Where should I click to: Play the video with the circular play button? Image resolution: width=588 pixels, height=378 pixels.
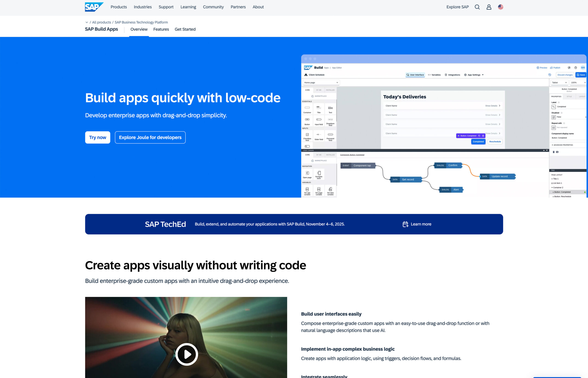(187, 354)
